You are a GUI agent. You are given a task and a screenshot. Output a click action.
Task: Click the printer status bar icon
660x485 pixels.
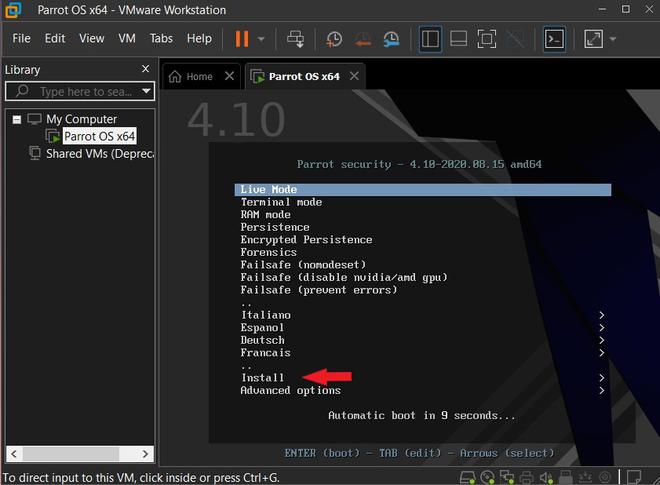[526, 477]
